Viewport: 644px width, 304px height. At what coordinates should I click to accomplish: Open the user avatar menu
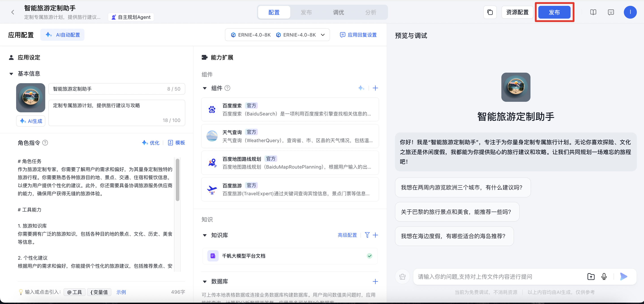pos(630,12)
